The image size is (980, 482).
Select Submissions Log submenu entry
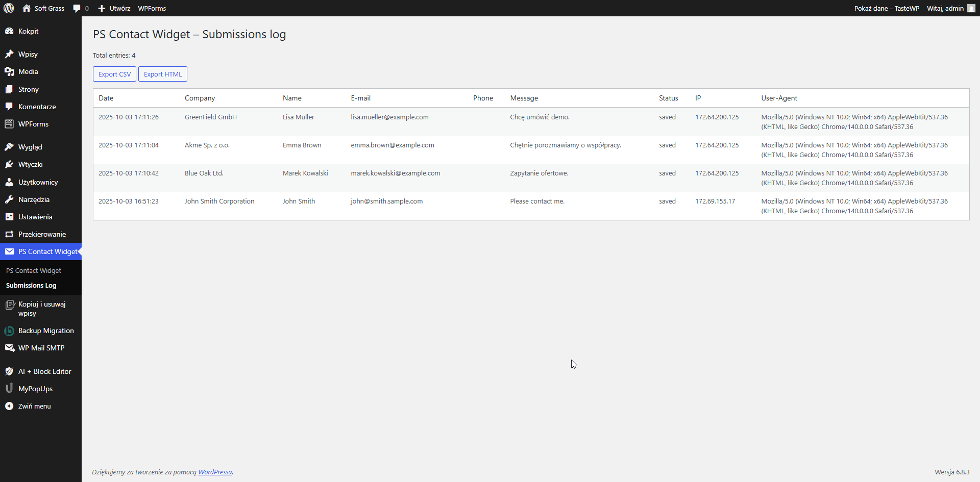pyautogui.click(x=31, y=285)
